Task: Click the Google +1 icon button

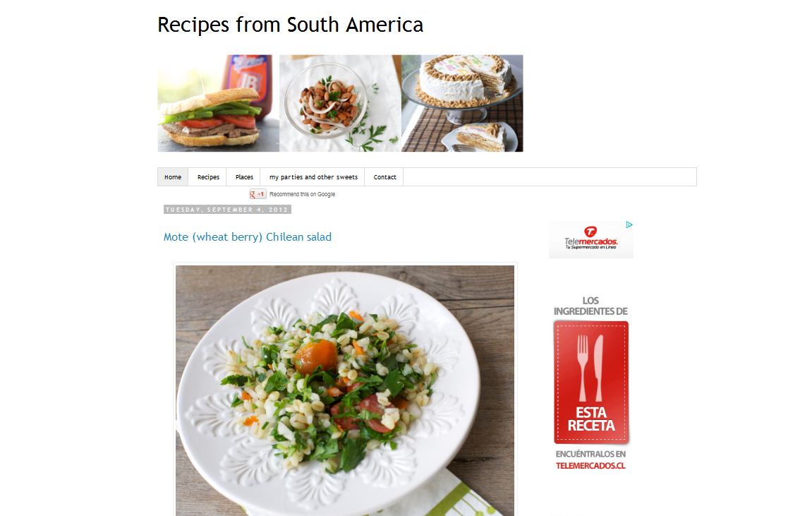Action: point(257,194)
